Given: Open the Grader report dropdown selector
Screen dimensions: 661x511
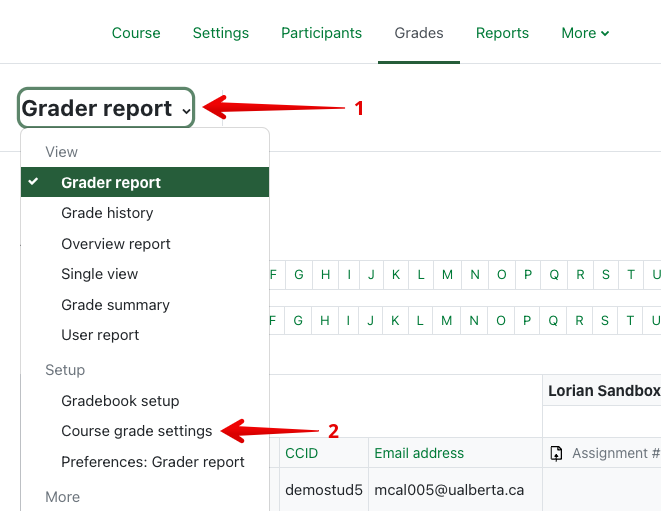Looking at the screenshot, I should [106, 108].
